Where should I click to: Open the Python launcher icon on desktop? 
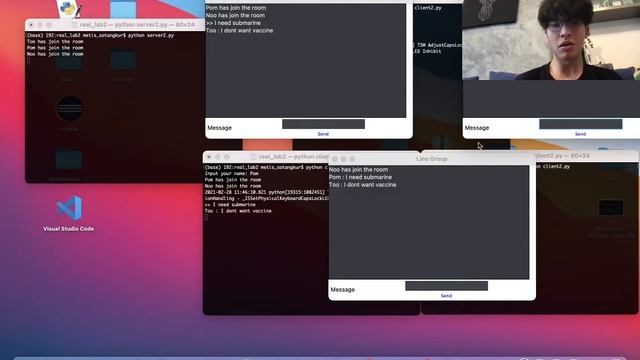[x=69, y=8]
